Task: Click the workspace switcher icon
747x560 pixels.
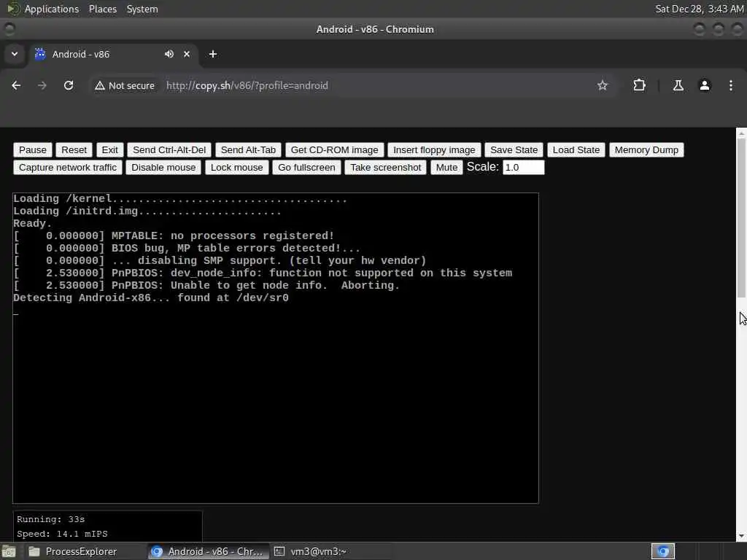Action: tap(662, 551)
